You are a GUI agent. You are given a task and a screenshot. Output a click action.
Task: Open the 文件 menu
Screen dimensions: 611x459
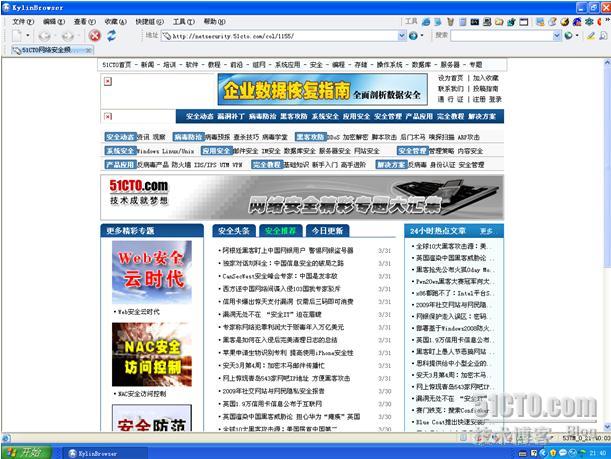23,21
